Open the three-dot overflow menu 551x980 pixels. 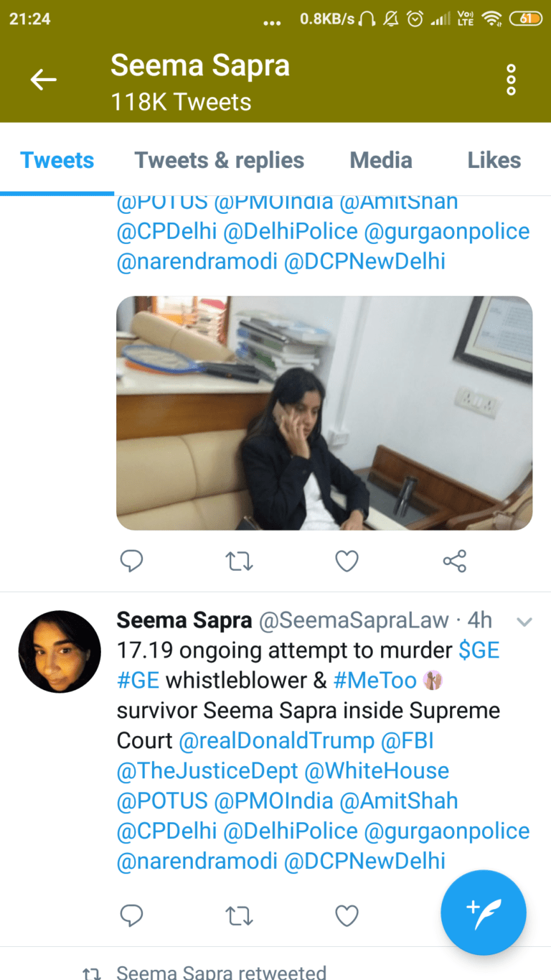click(511, 80)
